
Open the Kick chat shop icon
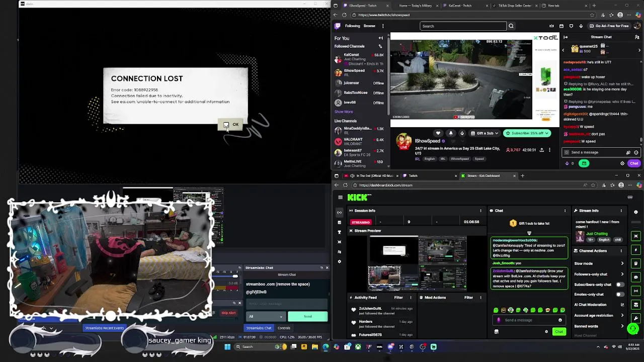(x=497, y=332)
